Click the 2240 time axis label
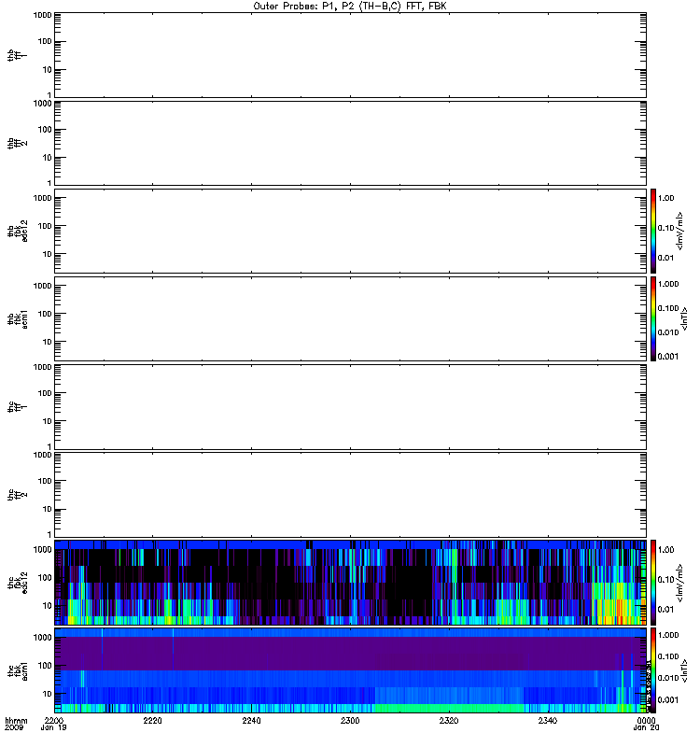This screenshot has width=700, height=747. pos(251,720)
